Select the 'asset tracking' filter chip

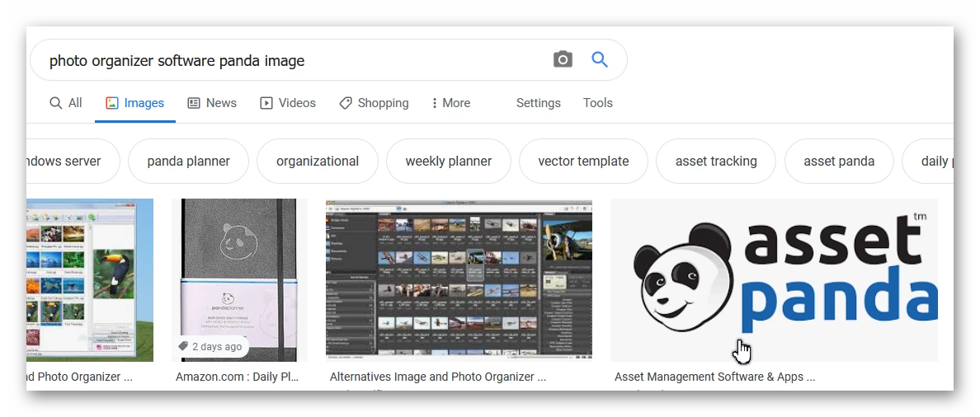tap(716, 161)
